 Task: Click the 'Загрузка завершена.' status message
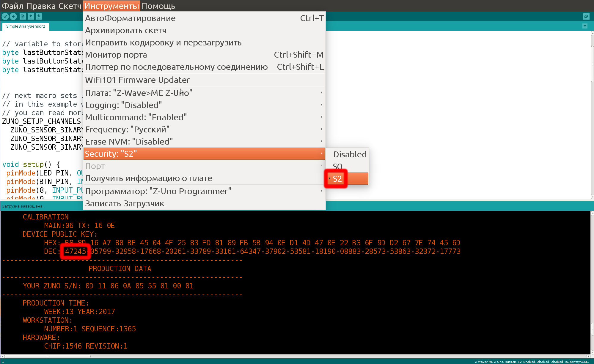(x=23, y=206)
